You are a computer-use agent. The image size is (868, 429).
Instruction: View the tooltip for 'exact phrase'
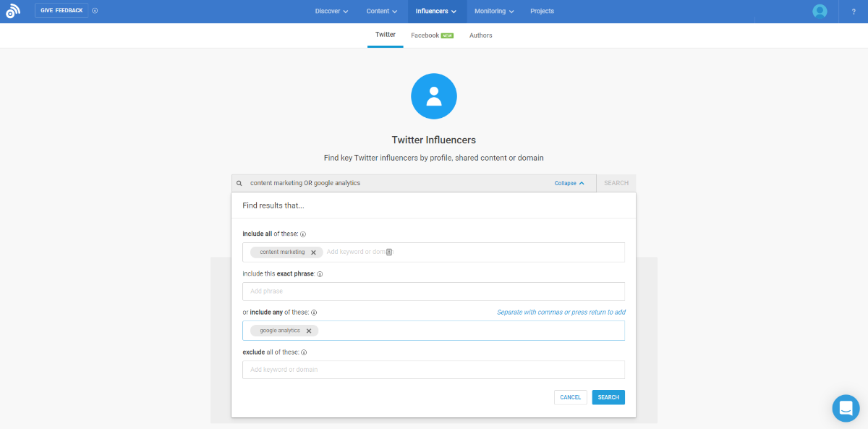[319, 273]
